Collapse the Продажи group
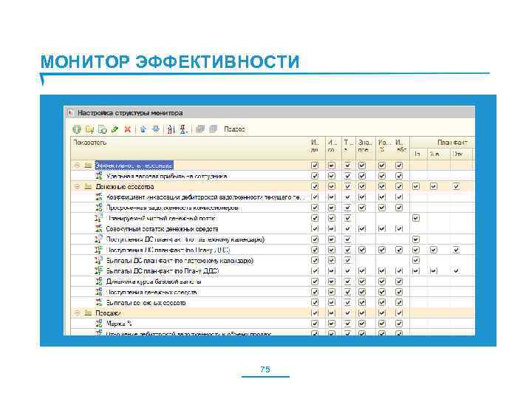The height and width of the screenshot is (399, 532). coord(78,313)
